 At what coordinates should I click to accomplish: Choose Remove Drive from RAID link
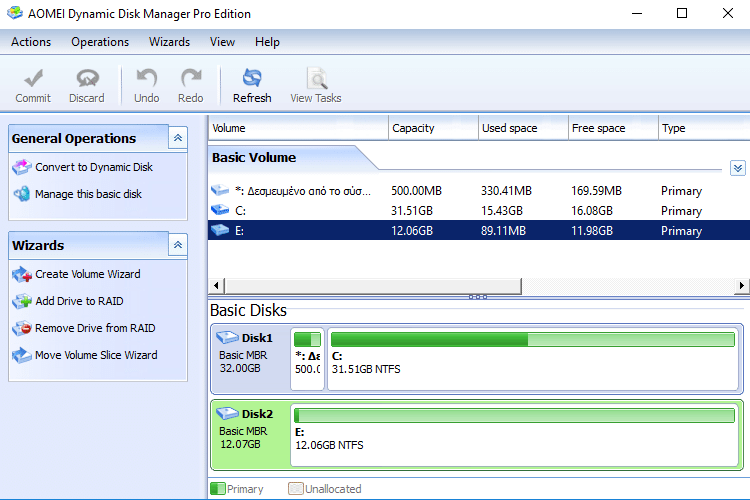click(95, 328)
